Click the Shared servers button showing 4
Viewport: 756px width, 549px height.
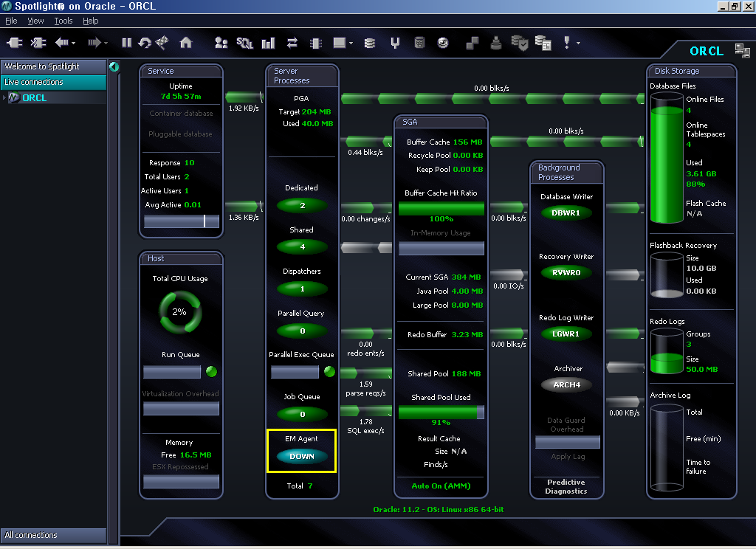pos(302,246)
